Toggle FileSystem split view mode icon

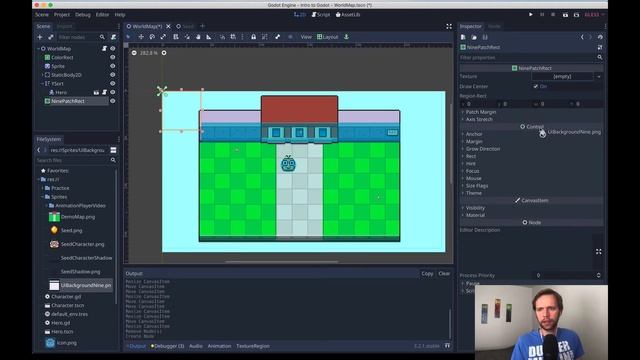[x=113, y=150]
